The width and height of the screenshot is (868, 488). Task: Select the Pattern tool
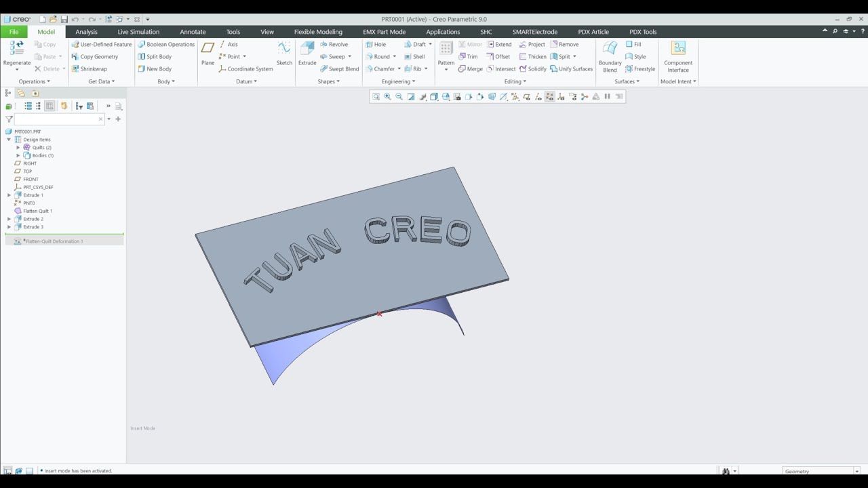(446, 56)
